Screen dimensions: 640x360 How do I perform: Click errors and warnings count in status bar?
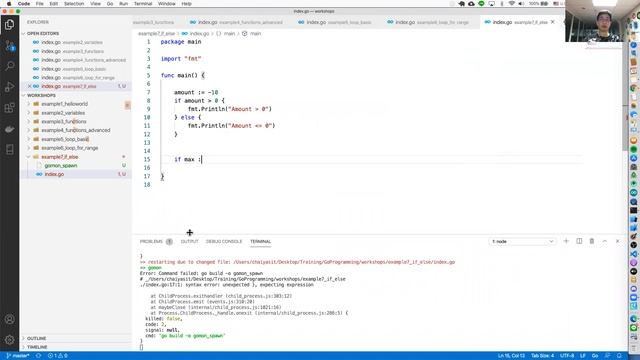click(x=58, y=356)
